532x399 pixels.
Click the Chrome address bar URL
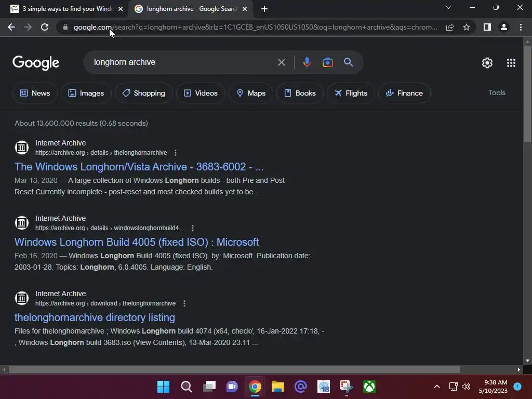255,27
